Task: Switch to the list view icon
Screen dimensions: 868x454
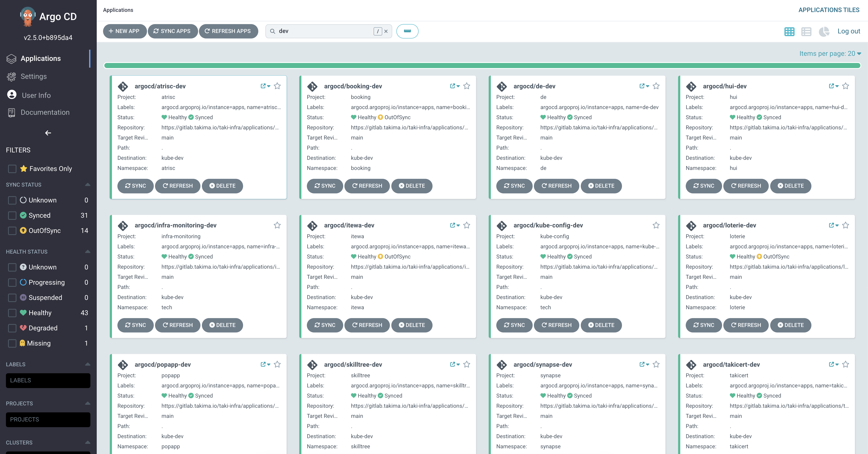Action: tap(806, 31)
